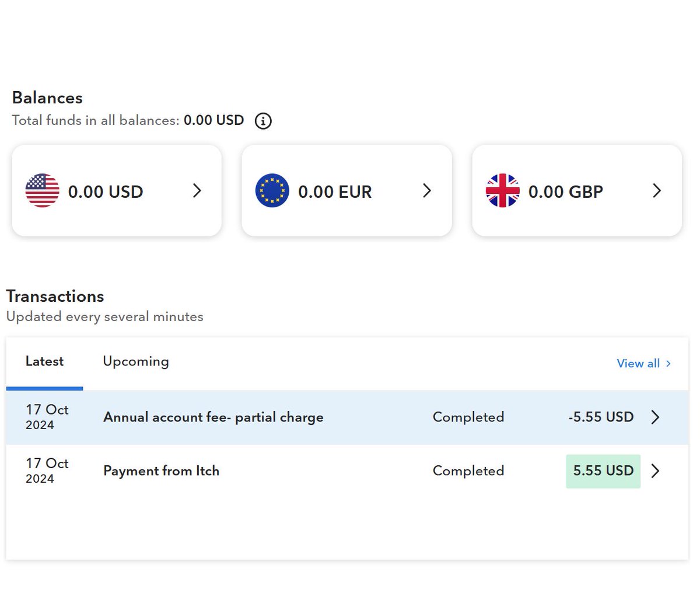The image size is (700, 606).
Task: Open annual account fee details chevron
Action: pyautogui.click(x=656, y=417)
